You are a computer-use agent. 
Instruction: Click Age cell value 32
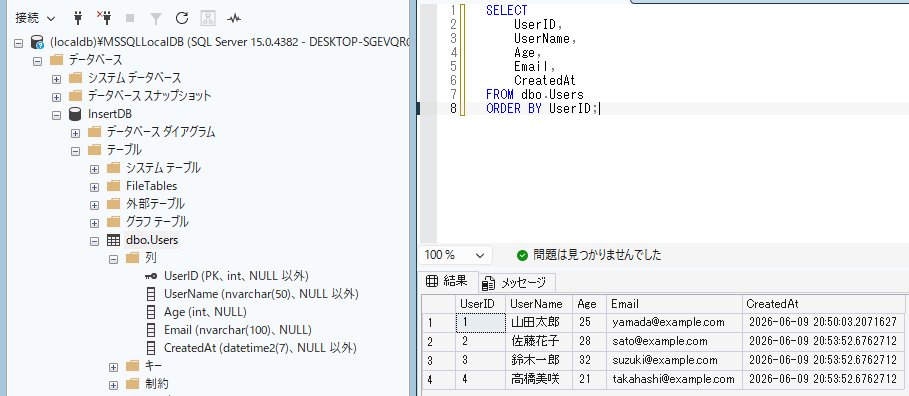590,361
